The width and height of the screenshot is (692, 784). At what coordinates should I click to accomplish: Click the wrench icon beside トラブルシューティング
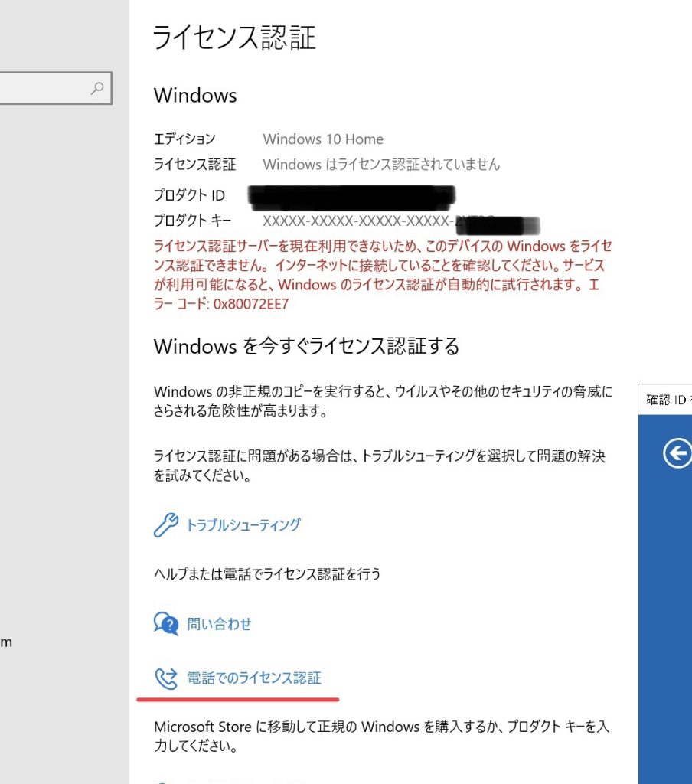(x=166, y=525)
